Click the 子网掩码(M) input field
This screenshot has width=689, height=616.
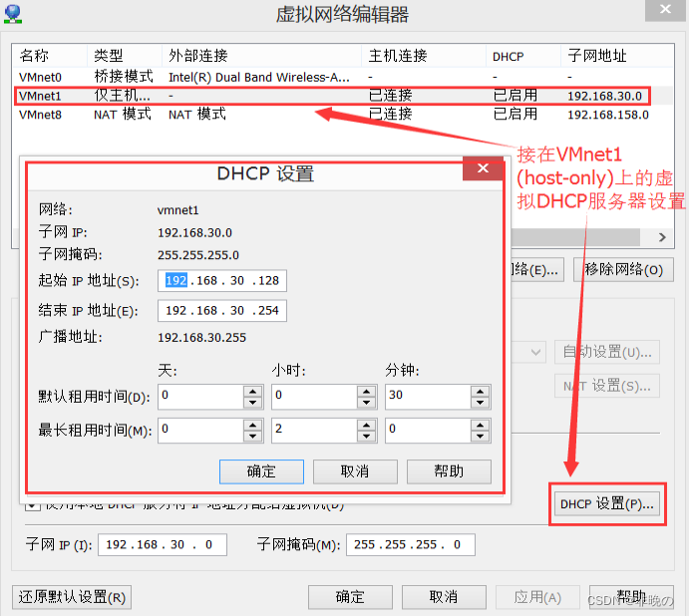pyautogui.click(x=411, y=545)
